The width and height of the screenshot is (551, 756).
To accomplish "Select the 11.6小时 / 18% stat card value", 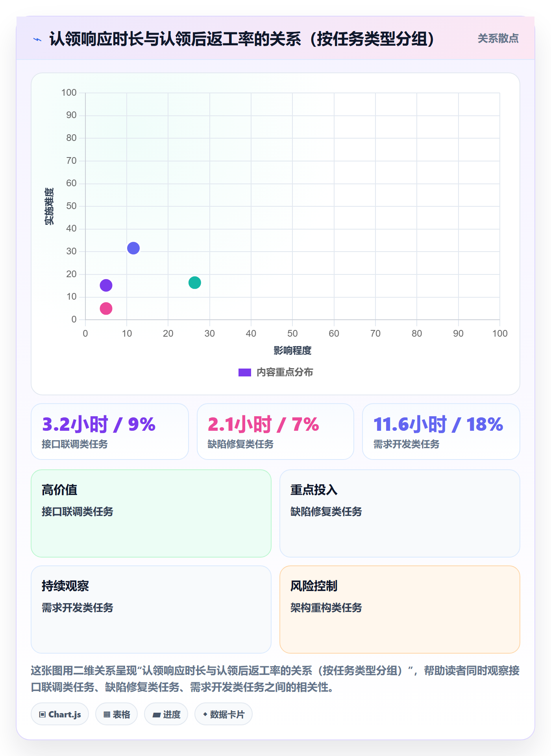I will [438, 424].
